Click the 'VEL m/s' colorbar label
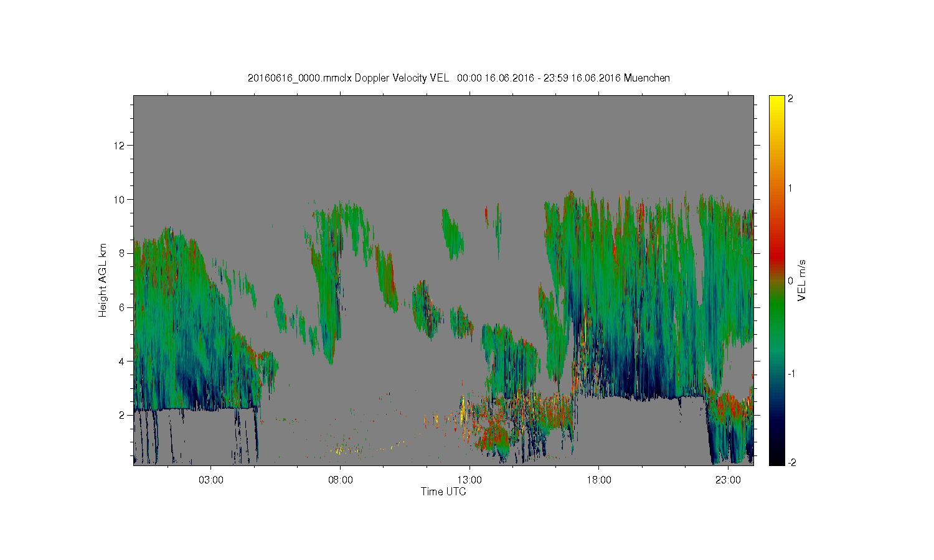934x560 pixels. [802, 281]
